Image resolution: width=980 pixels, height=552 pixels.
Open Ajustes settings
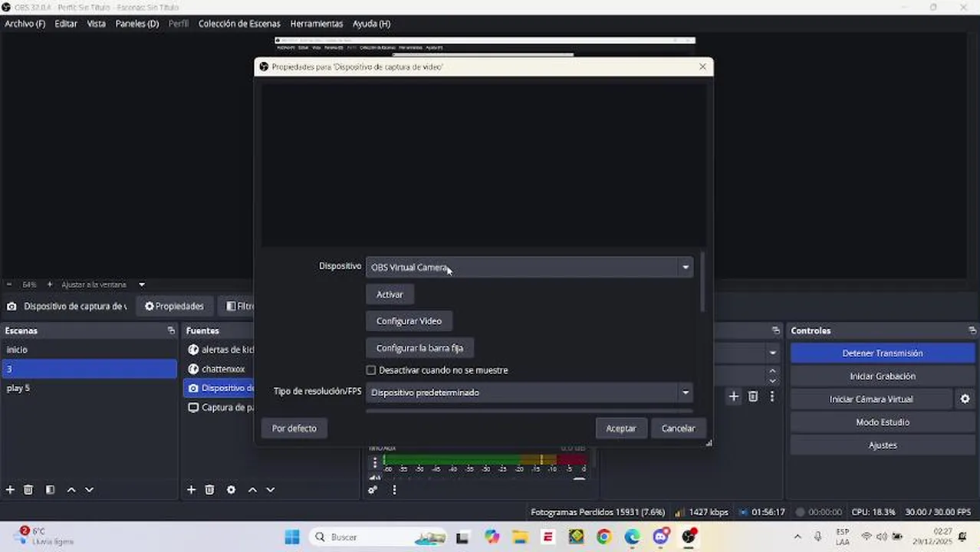[x=883, y=445]
